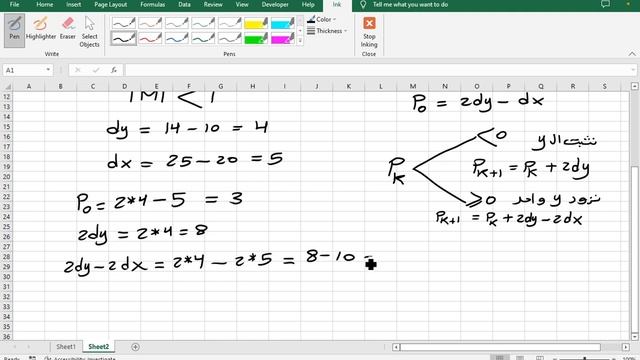Switch to Page Break Preview status icon
The image size is (640, 360).
pyautogui.click(x=540, y=358)
